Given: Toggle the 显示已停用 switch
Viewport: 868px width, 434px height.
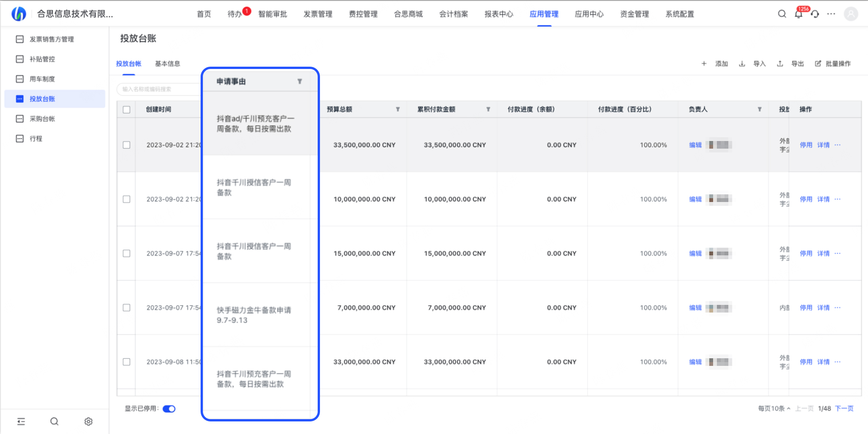Looking at the screenshot, I should click(169, 409).
